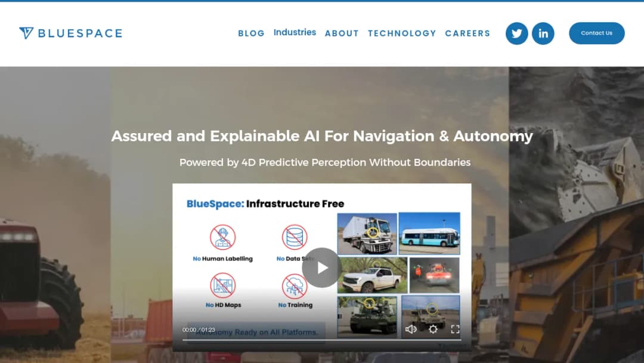The image size is (644, 363).
Task: Open the Twitter profile icon
Action: click(x=516, y=33)
